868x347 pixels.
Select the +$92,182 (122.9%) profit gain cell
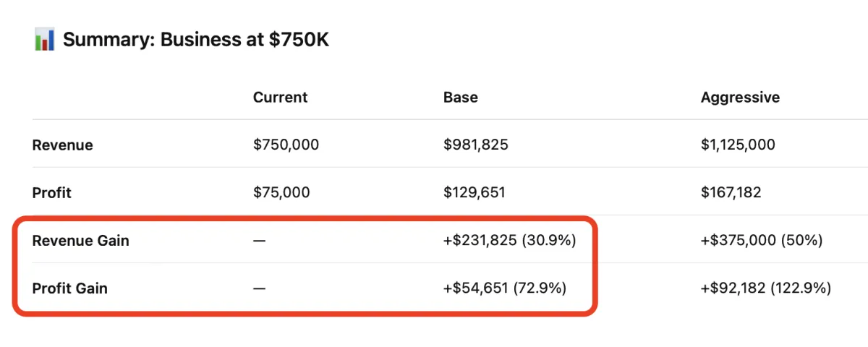765,288
